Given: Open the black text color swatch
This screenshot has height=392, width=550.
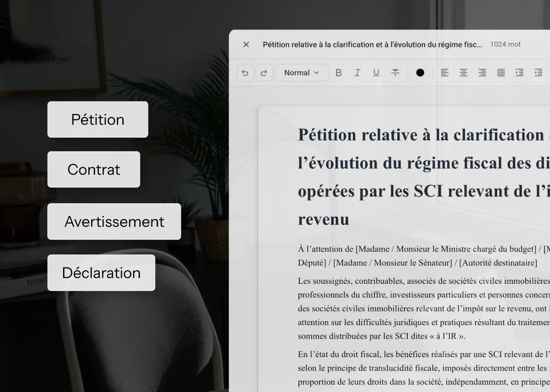Looking at the screenshot, I should click(x=420, y=73).
